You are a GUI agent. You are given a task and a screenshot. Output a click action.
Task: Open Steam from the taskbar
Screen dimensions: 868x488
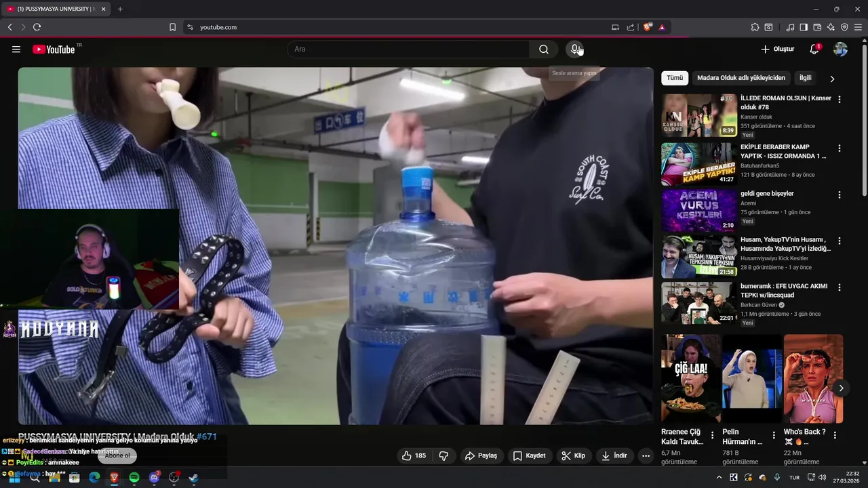click(193, 477)
